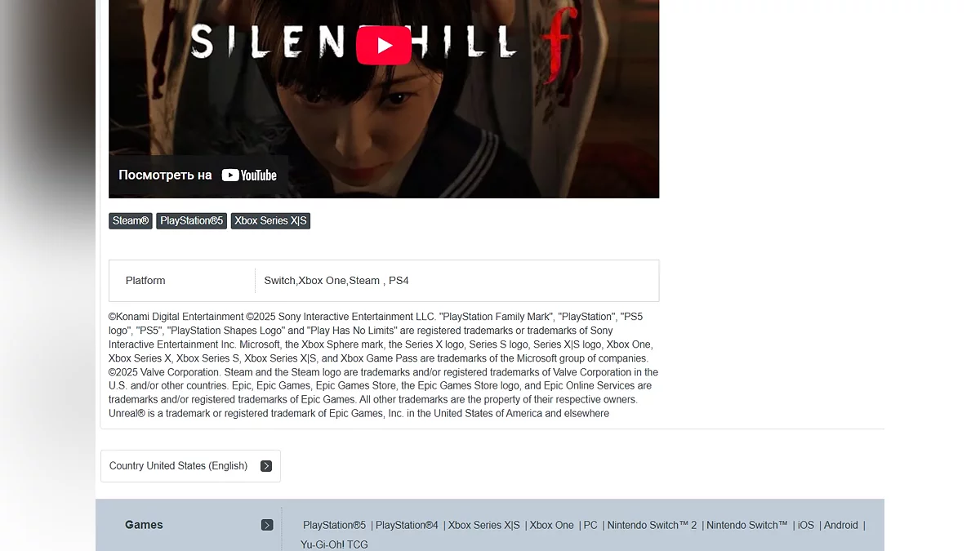Open Nintendo Switch™ games link
Image resolution: width=980 pixels, height=551 pixels.
click(747, 525)
